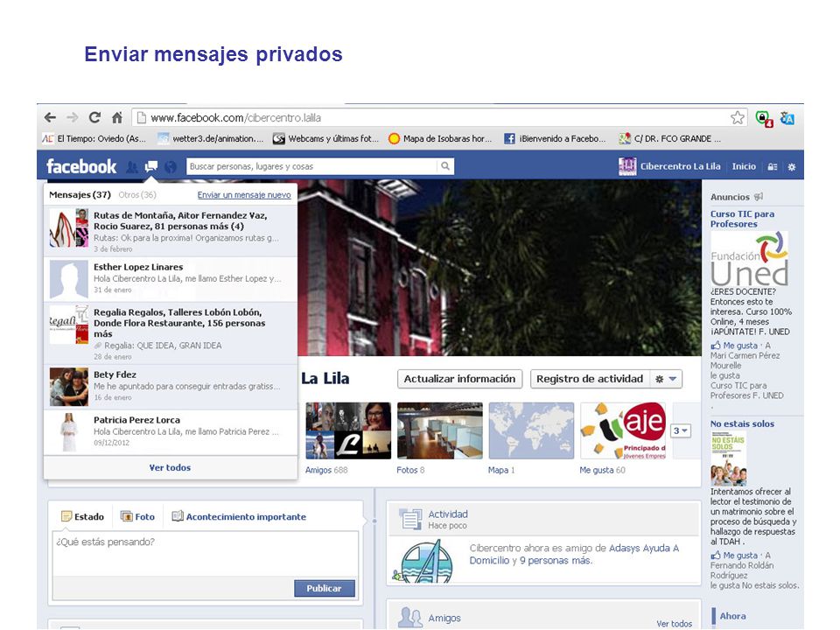Open Rutas de Montaña message thread
Screen dimensions: 840x630
coord(171,231)
